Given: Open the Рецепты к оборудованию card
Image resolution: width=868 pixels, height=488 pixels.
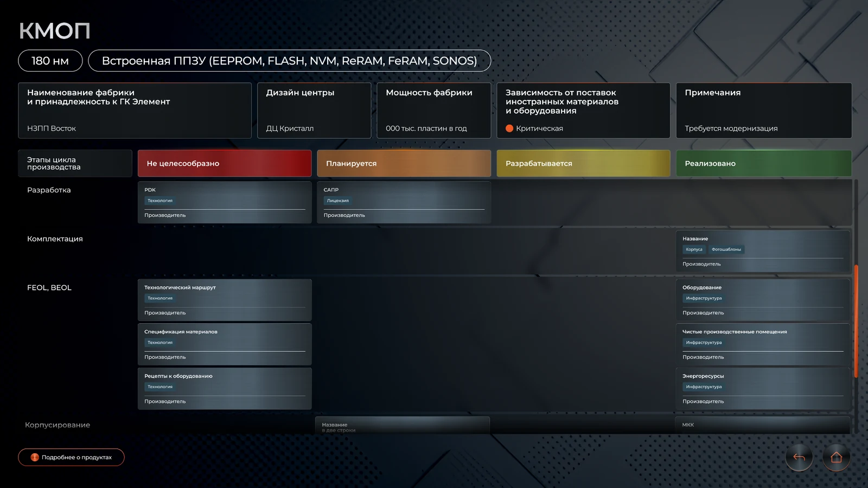Looking at the screenshot, I should (x=225, y=388).
